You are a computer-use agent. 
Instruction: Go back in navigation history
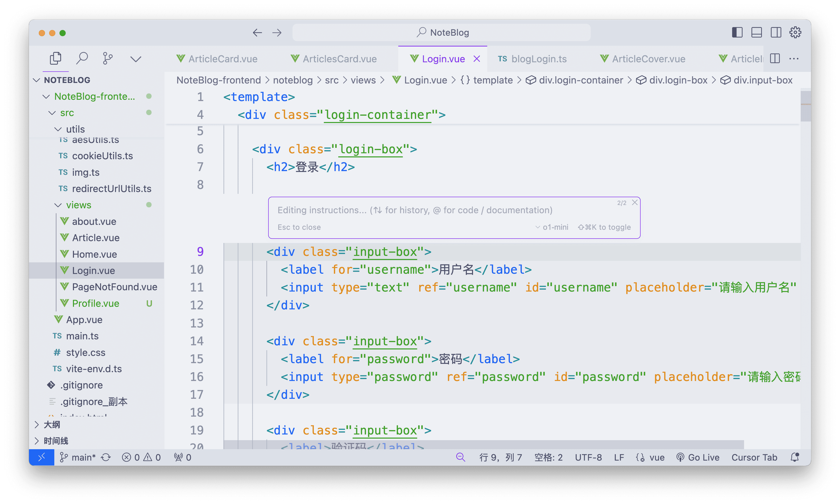point(257,33)
